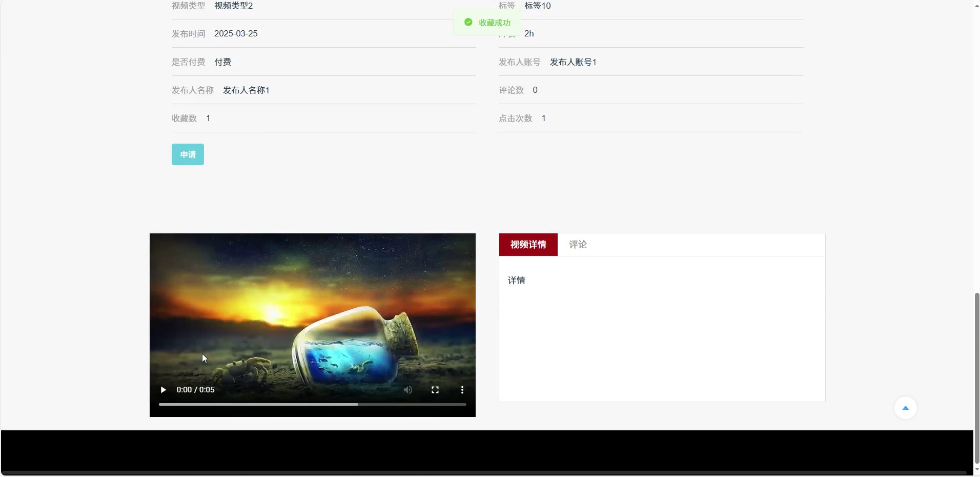The image size is (980, 477).
Task: Click the 发布时间 label
Action: coord(189,34)
